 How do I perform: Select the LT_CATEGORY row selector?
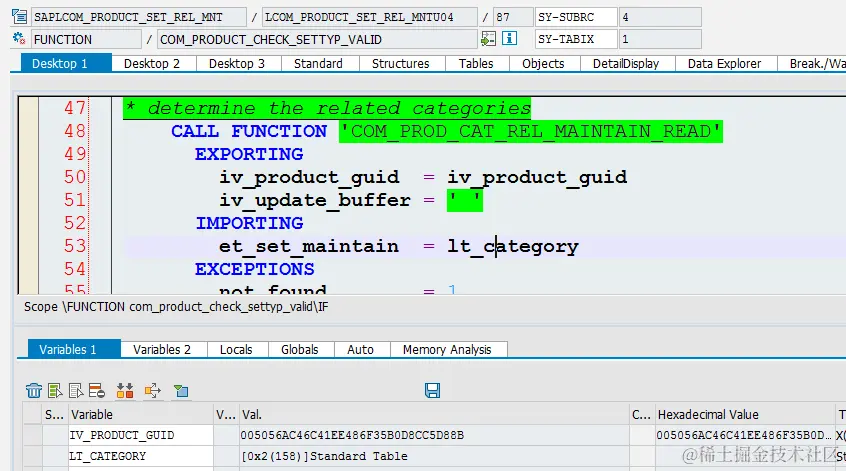point(33,456)
